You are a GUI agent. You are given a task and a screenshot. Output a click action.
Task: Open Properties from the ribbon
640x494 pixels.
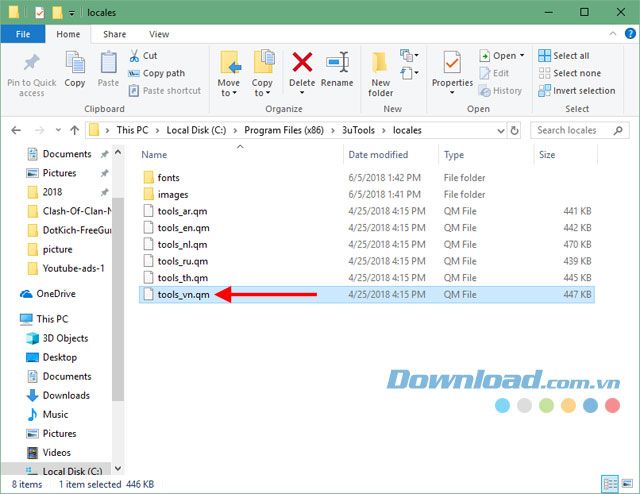[x=452, y=65]
